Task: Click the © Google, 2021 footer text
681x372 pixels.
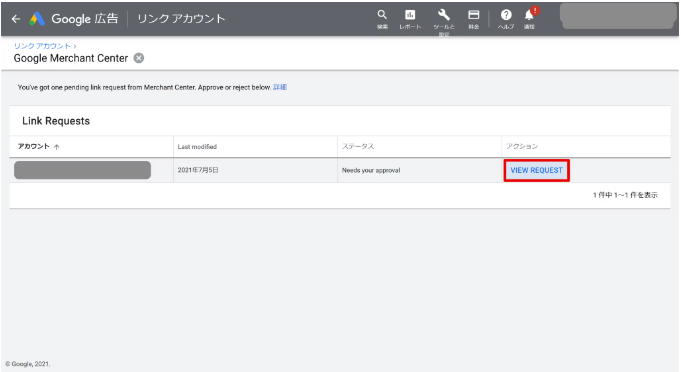Action: tap(28, 364)
